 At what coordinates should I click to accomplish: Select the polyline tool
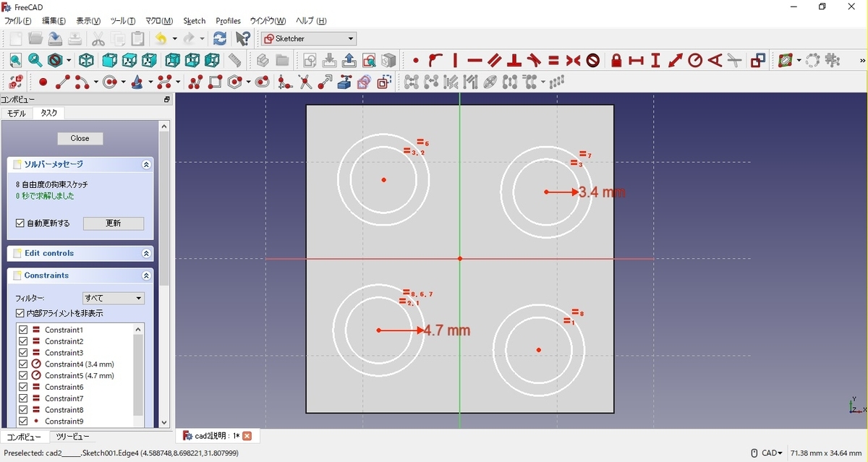pos(195,82)
